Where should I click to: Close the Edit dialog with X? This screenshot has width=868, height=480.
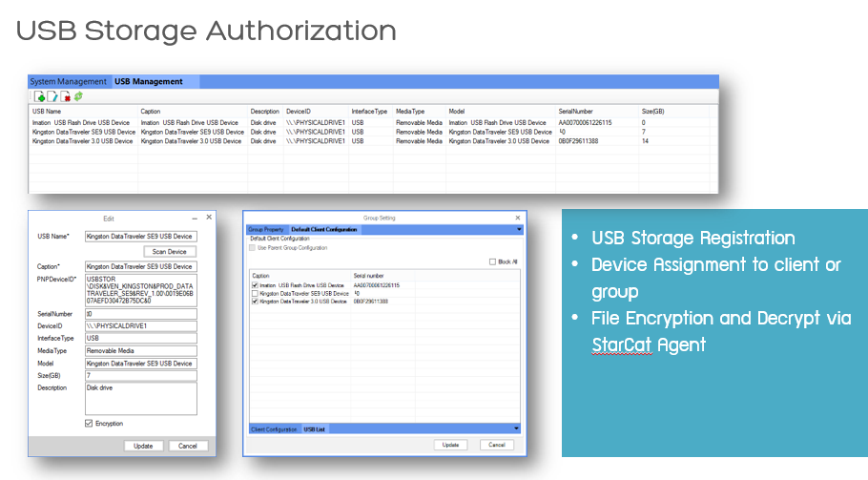pos(209,217)
